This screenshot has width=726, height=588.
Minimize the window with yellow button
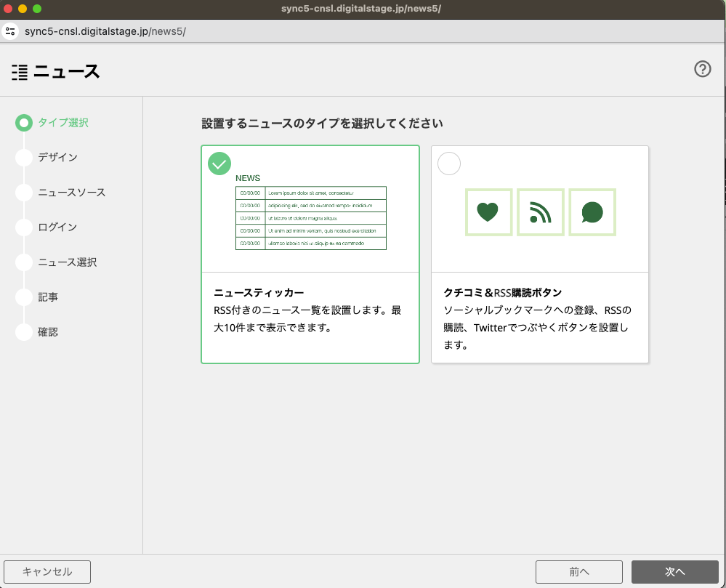click(23, 9)
